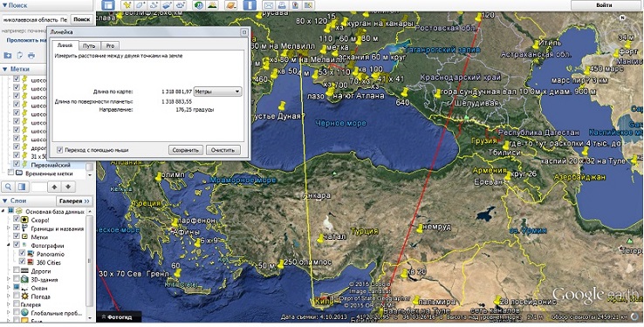Expand the Глобальные проблемы node

[x=9, y=313]
